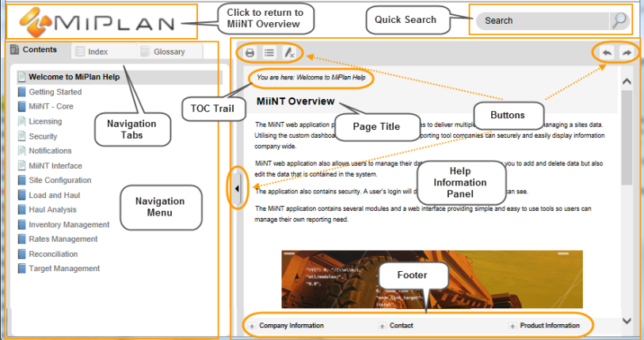Click the mining truck image
644x340 pixels.
pyautogui.click(x=432, y=279)
